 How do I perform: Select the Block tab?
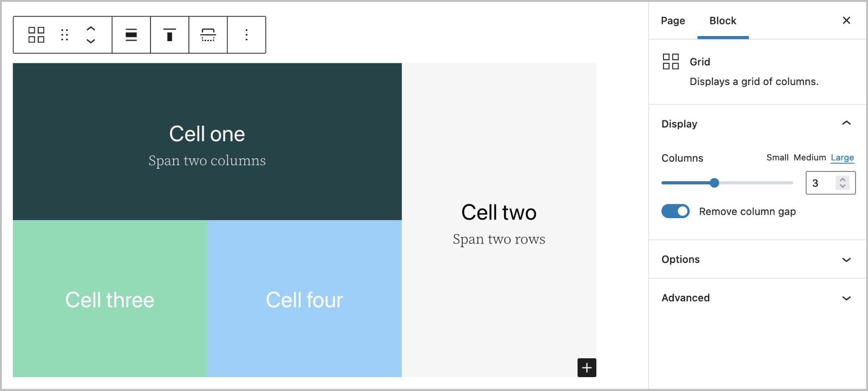723,21
